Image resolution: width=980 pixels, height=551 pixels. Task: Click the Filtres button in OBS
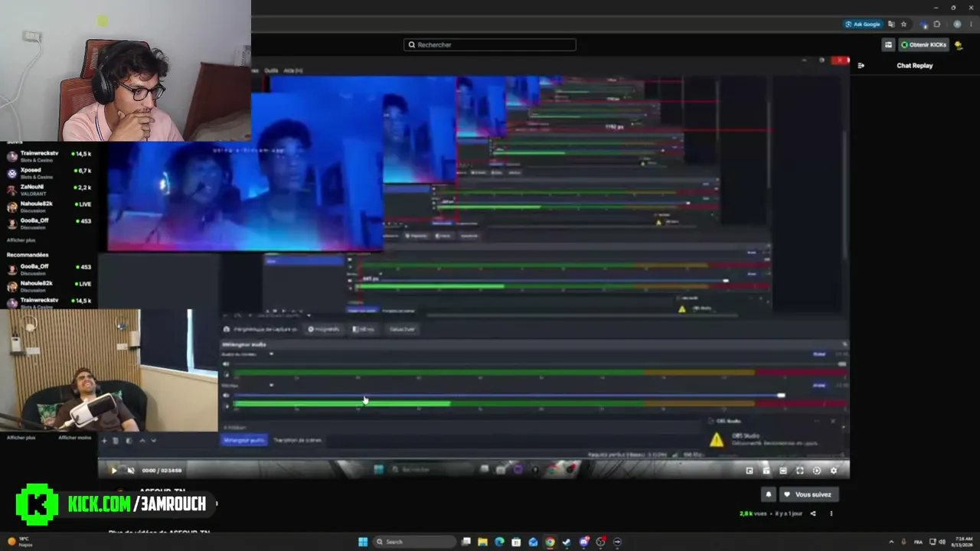pyautogui.click(x=363, y=329)
